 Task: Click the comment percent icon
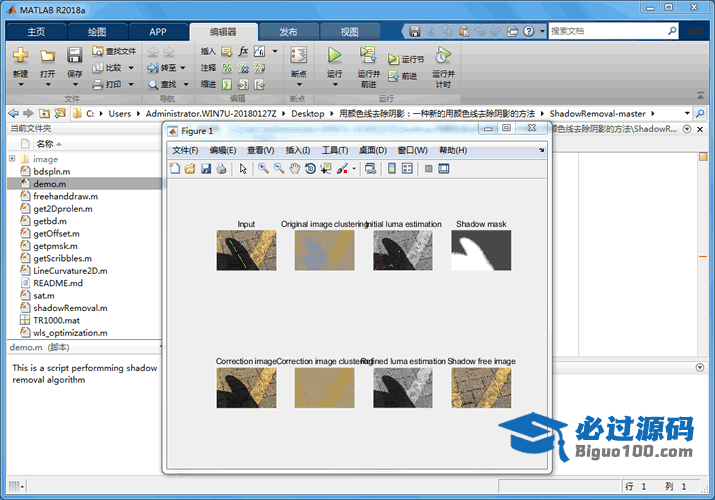[227, 68]
